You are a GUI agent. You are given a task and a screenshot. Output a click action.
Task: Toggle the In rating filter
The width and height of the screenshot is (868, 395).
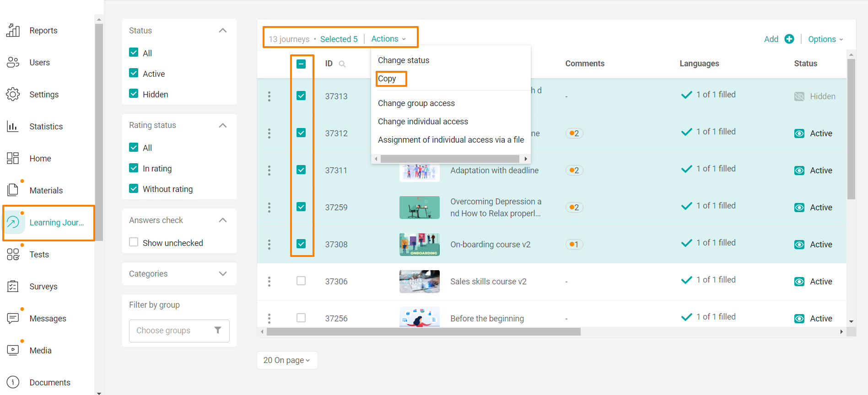(134, 168)
